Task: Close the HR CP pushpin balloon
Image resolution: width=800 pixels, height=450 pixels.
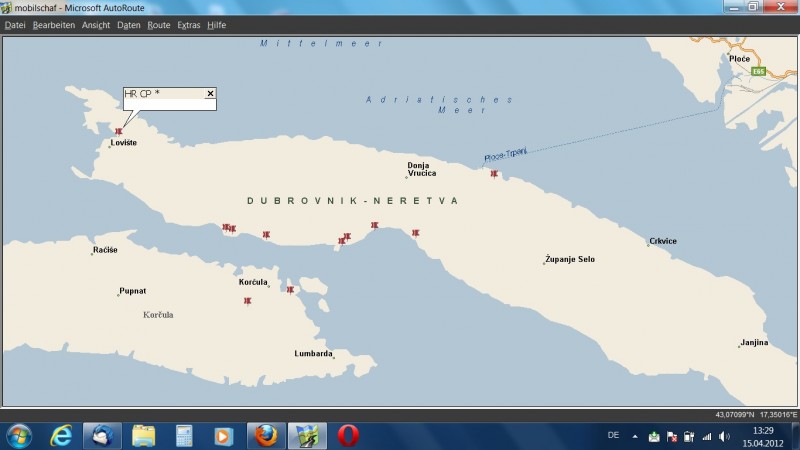Action: (x=210, y=93)
